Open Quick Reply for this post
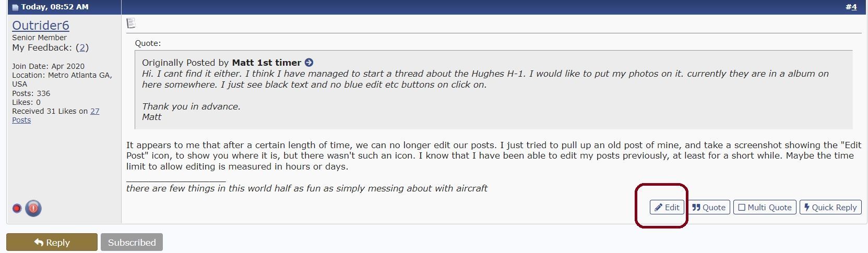Viewport: 868px width, 253px height. 830,207
